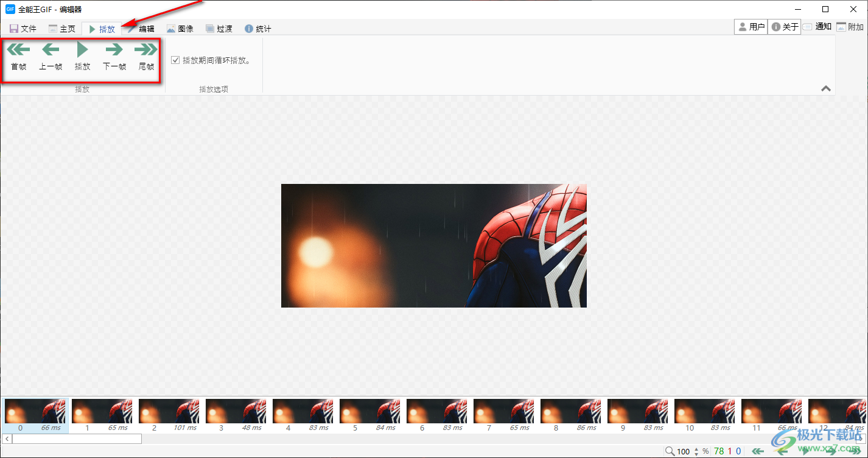Open the 统计 statistics tab
The image size is (868, 458).
(258, 29)
